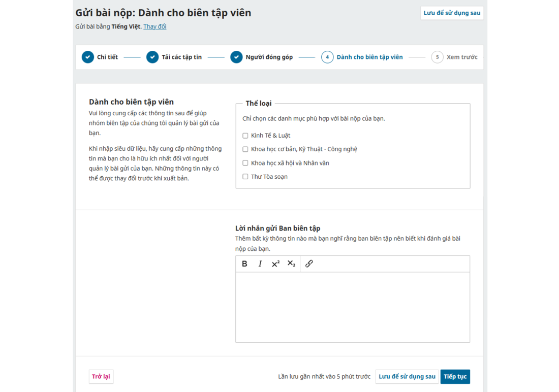Click the Thay đổi language link

pos(154,26)
